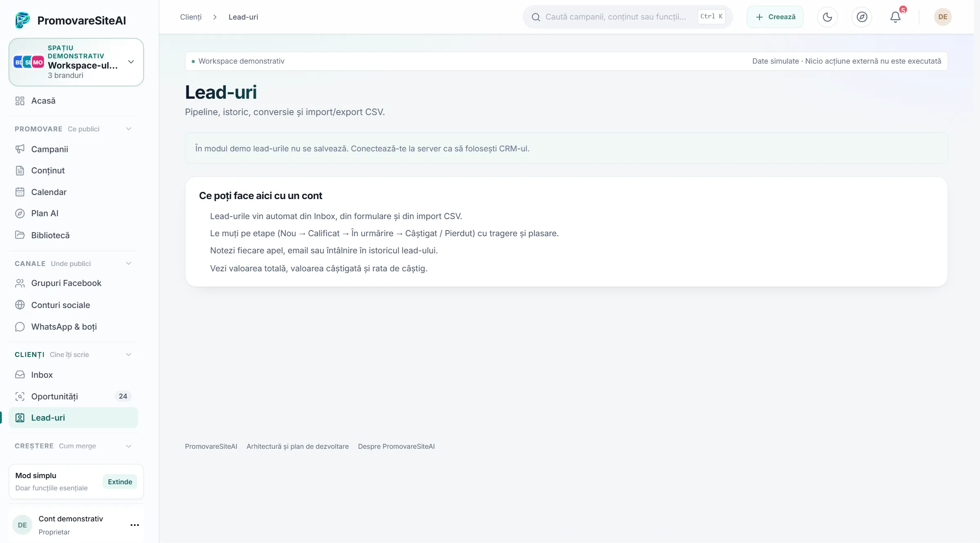Toggle dark mode with the moon icon
The height and width of the screenshot is (543, 980).
(x=827, y=17)
